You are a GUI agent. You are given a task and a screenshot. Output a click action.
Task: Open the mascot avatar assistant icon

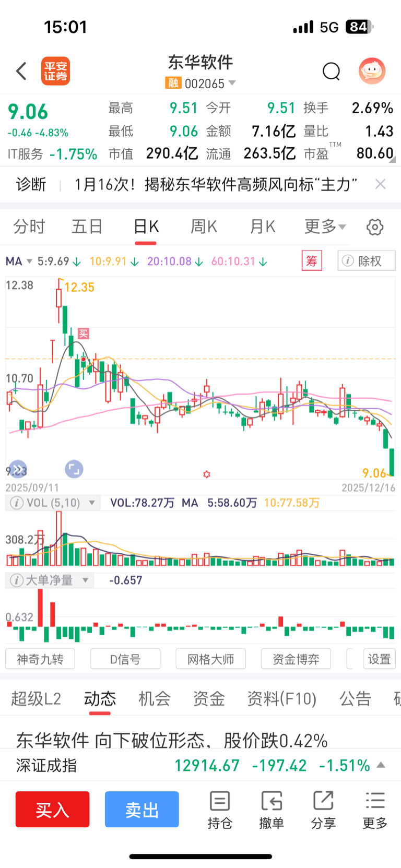tap(372, 71)
